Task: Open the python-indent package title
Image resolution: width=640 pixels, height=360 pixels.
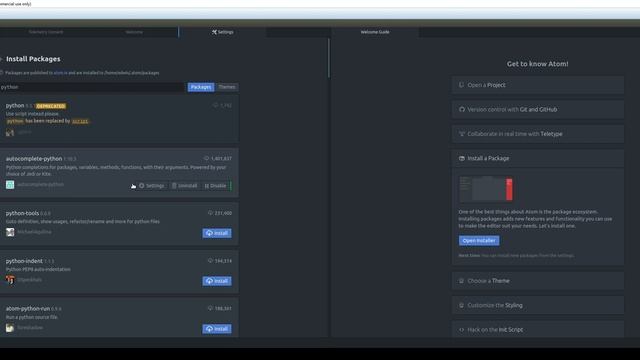Action: coord(24,261)
